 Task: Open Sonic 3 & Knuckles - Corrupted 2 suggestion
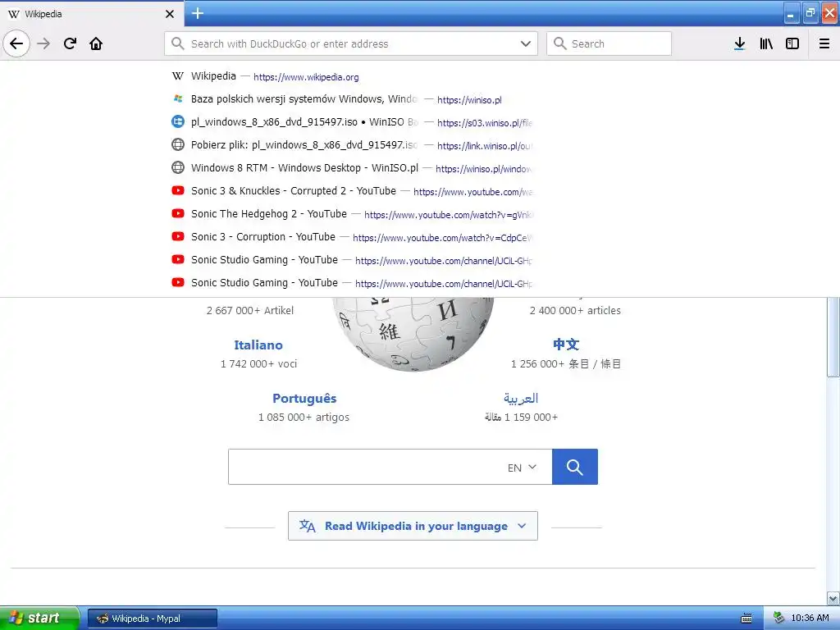click(x=351, y=191)
